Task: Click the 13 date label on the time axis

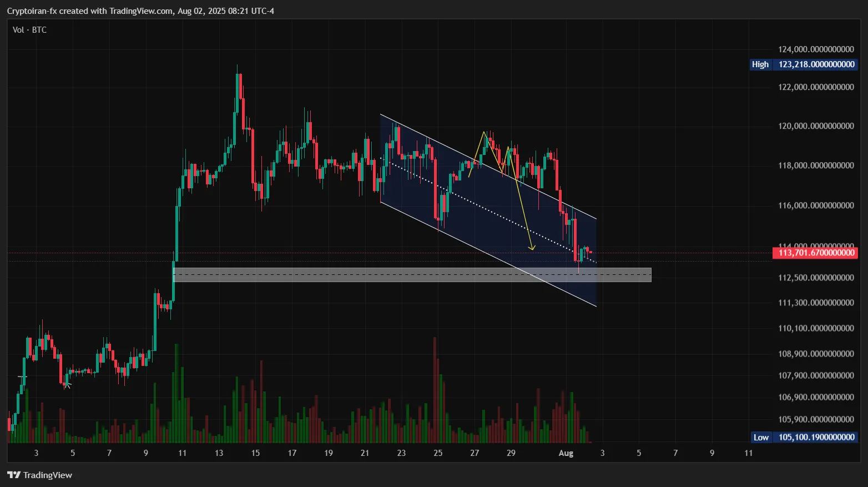Action: coord(219,453)
